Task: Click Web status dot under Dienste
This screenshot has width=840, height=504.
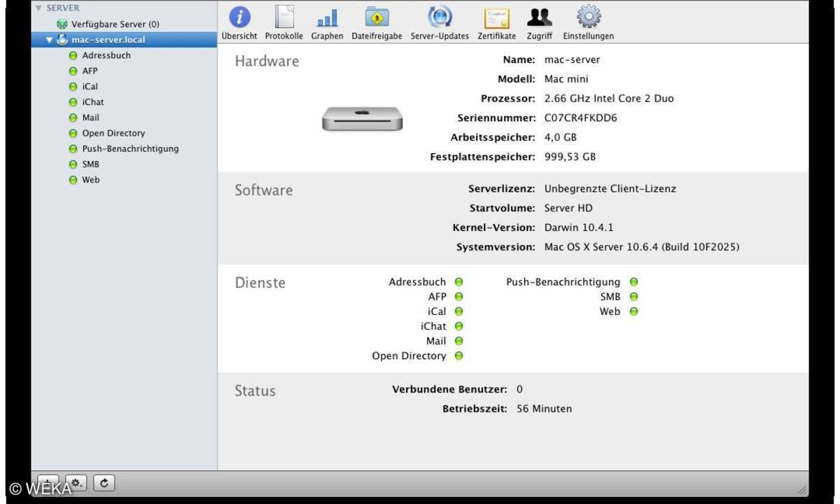Action: pyautogui.click(x=633, y=311)
